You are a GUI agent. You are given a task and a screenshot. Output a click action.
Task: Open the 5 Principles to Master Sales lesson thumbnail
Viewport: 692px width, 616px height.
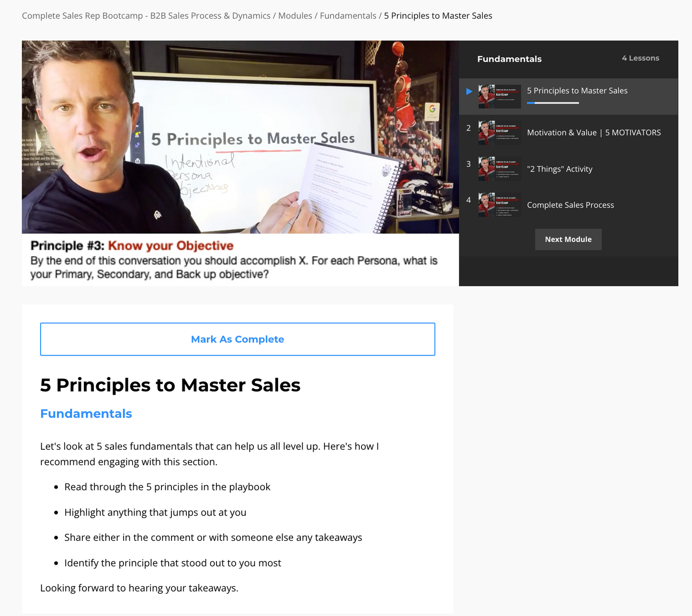pos(499,97)
